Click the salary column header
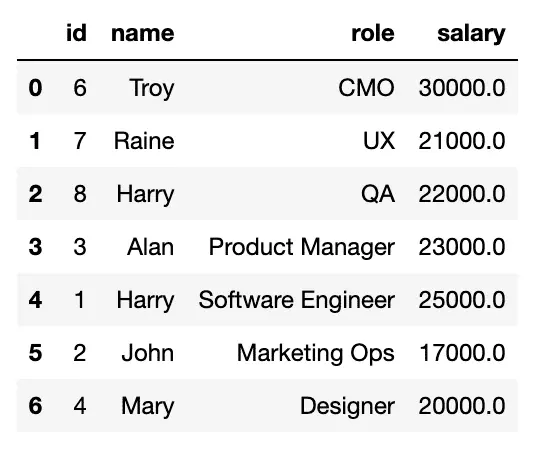 (x=471, y=34)
